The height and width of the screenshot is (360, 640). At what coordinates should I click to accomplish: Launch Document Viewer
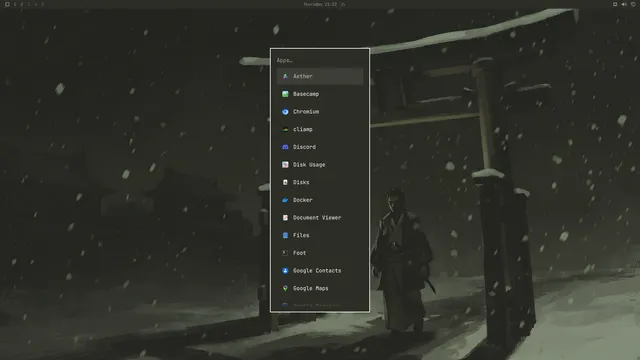click(x=320, y=218)
